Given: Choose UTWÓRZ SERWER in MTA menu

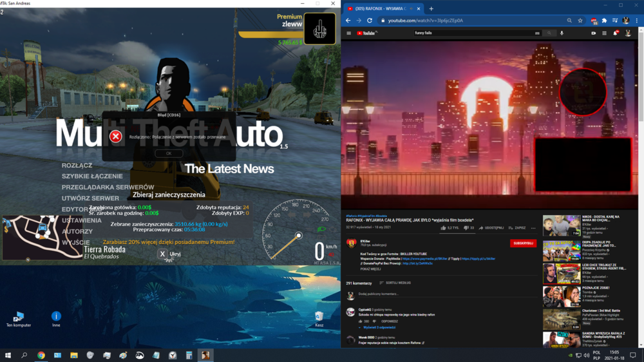Looking at the screenshot, I should (90, 198).
